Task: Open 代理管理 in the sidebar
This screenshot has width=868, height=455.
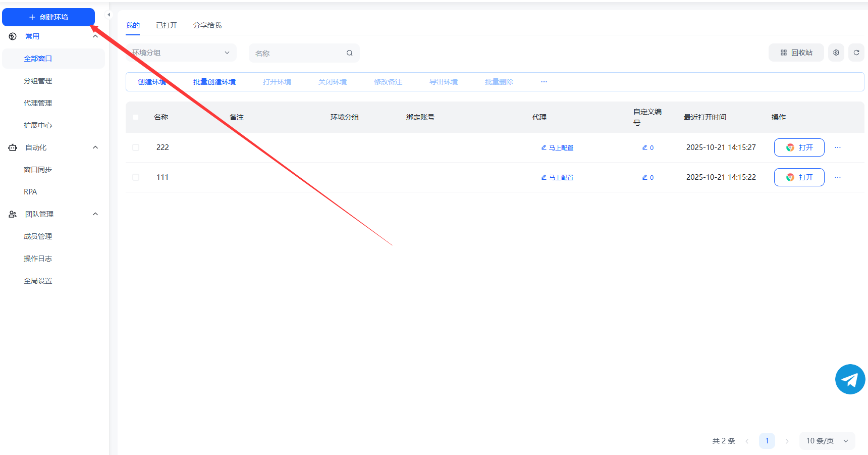Action: point(38,103)
